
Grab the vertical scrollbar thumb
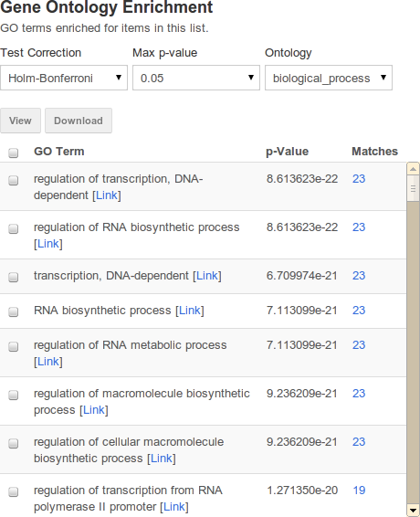pyautogui.click(x=413, y=188)
